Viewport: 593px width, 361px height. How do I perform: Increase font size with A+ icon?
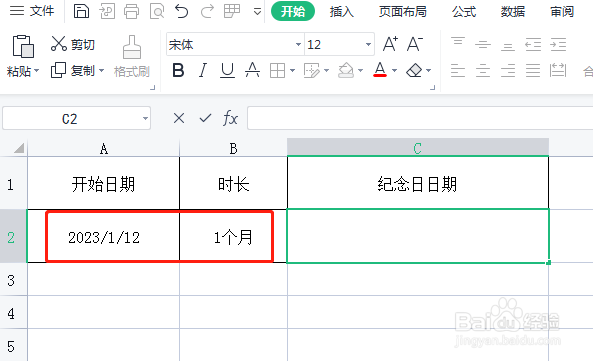[x=390, y=44]
